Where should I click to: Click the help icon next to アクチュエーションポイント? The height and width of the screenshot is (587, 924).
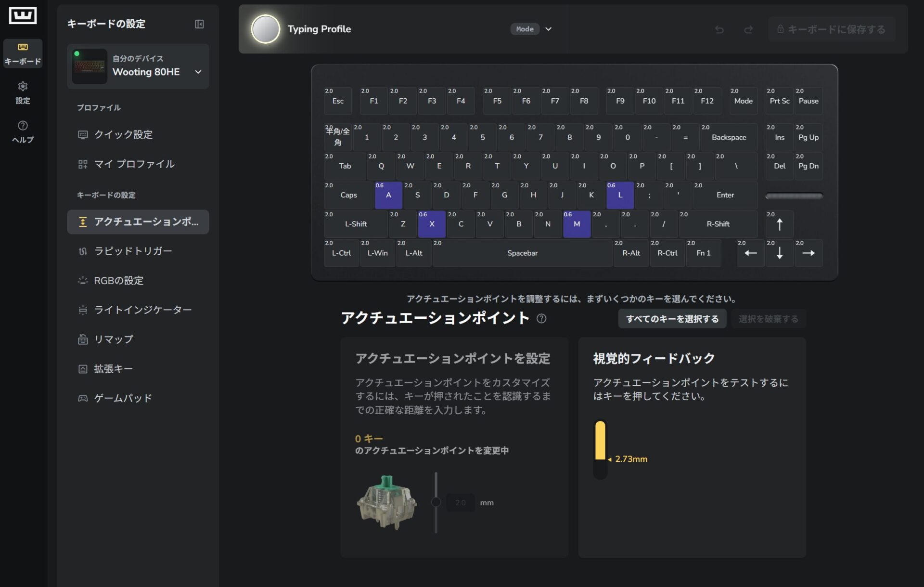[x=541, y=318]
